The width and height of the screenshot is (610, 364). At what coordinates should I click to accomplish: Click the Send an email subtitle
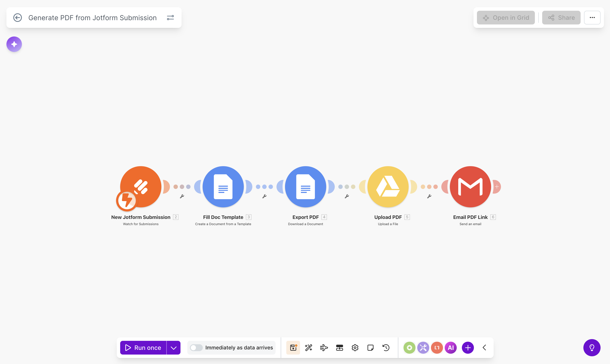click(x=470, y=224)
